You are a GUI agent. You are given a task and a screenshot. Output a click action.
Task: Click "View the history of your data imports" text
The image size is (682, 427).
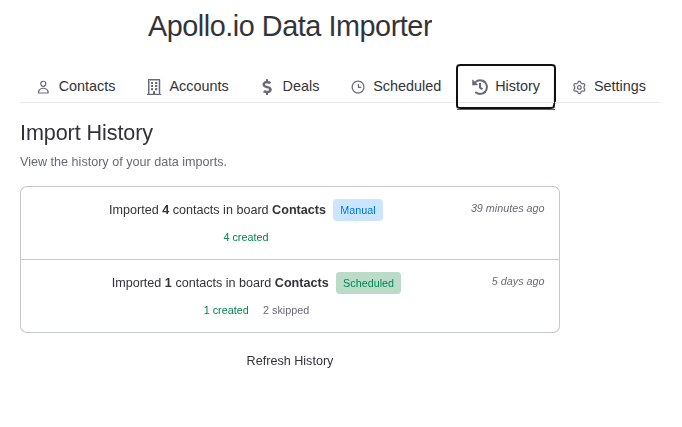[x=123, y=162]
